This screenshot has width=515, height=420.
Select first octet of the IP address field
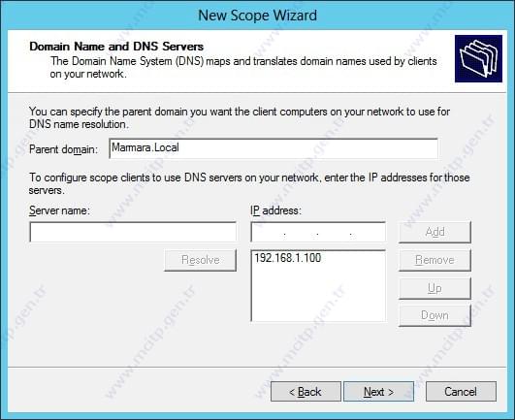click(x=268, y=232)
